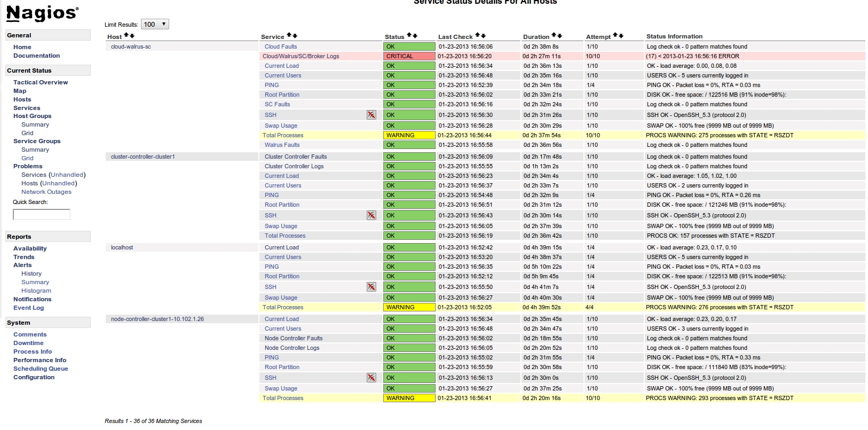Open Downtime page
868x430 pixels.
(x=28, y=343)
